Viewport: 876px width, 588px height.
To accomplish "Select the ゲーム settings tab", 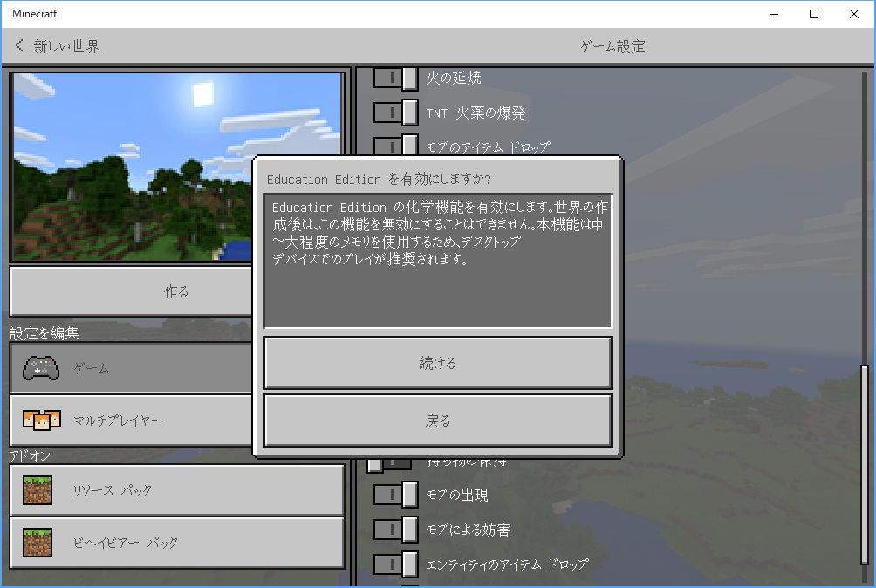I will tap(131, 368).
